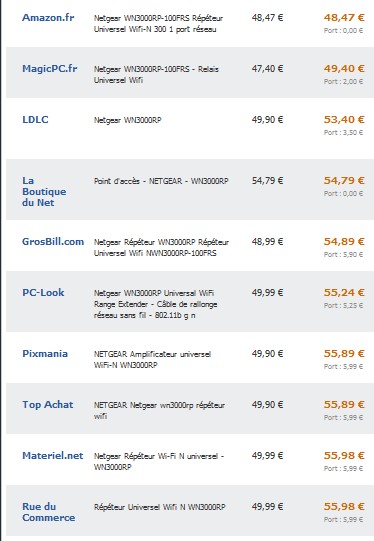Click 'NETGEAR Amplificateur universel WiFi-N' product text

[152, 360]
